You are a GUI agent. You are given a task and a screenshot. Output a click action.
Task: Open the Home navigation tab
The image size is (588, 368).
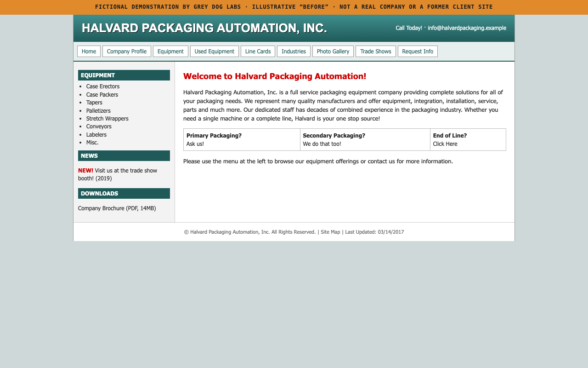(x=89, y=52)
